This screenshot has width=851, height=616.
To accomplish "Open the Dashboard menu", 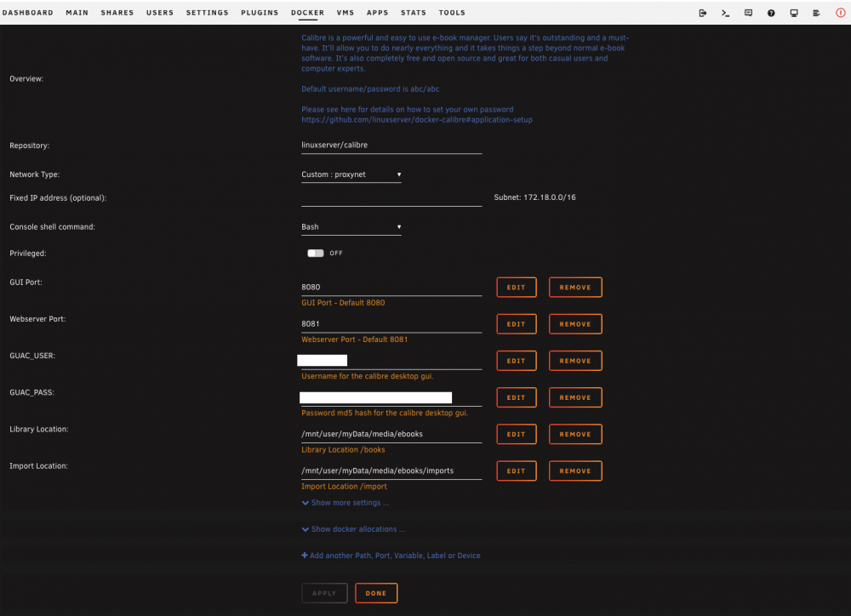I will 28,13.
